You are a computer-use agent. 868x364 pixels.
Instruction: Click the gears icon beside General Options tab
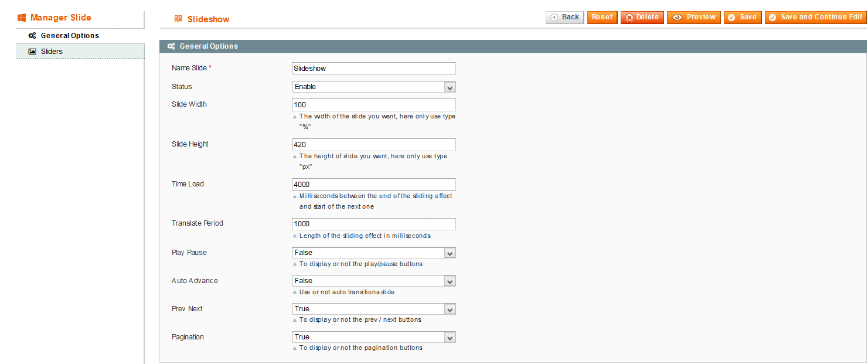click(32, 36)
